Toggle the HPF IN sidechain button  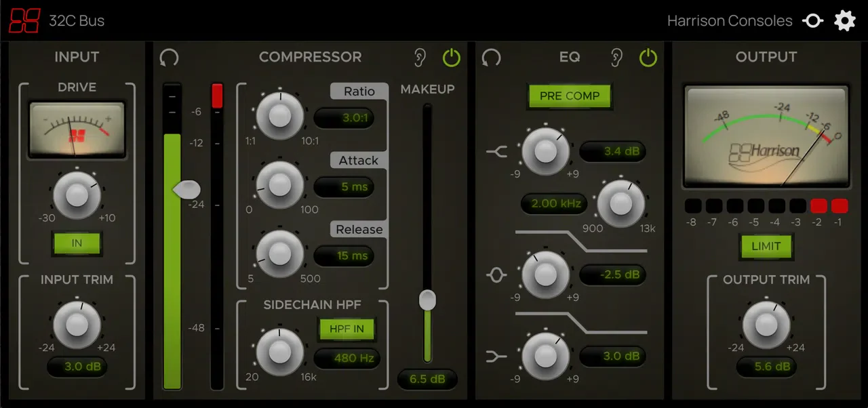pos(347,329)
